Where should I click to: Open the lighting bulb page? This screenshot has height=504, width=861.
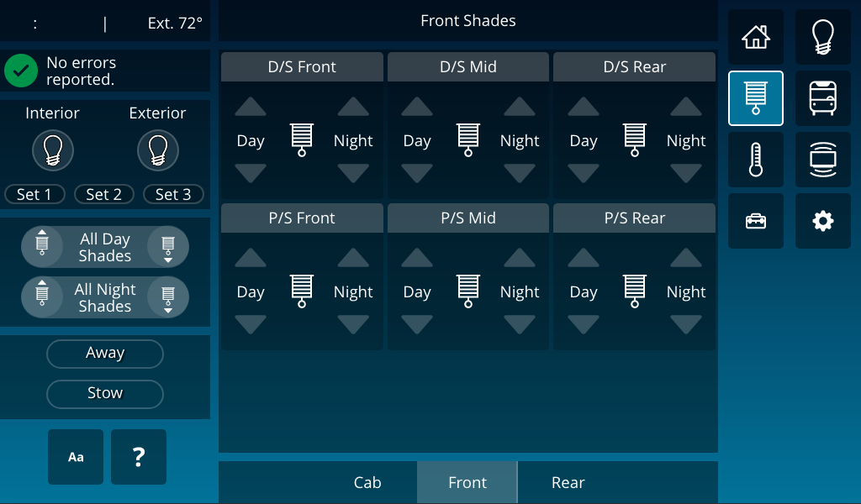pos(822,37)
